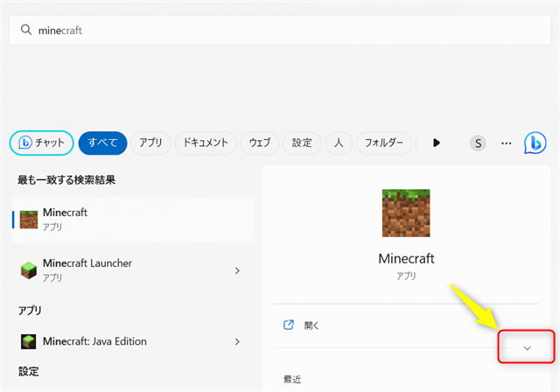
Task: Expand Minecraft Launcher result chevron
Action: pos(237,270)
